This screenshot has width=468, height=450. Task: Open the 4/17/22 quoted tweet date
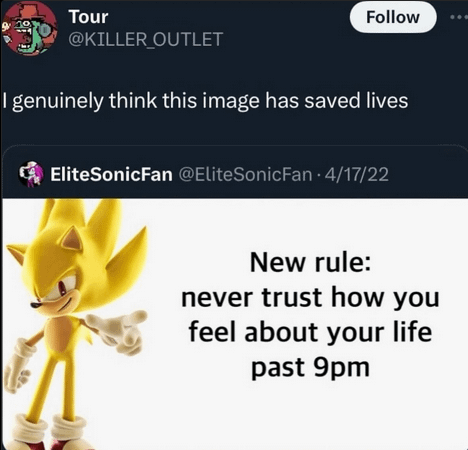(357, 174)
